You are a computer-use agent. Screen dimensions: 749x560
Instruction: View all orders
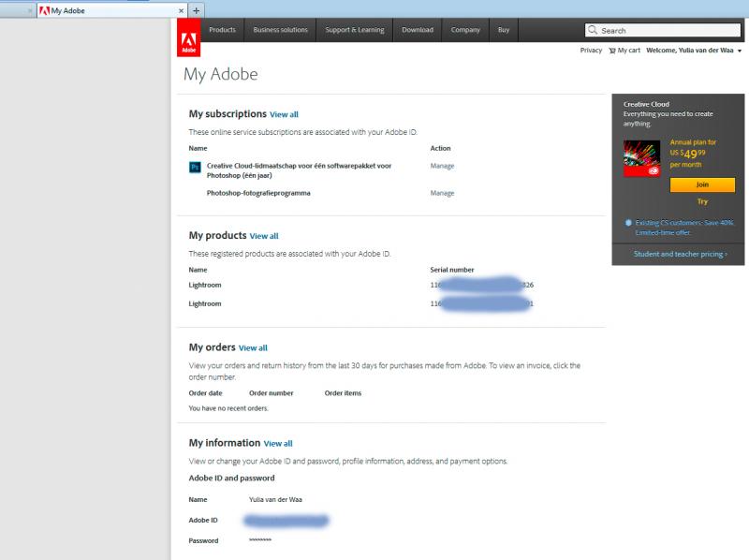click(x=253, y=347)
